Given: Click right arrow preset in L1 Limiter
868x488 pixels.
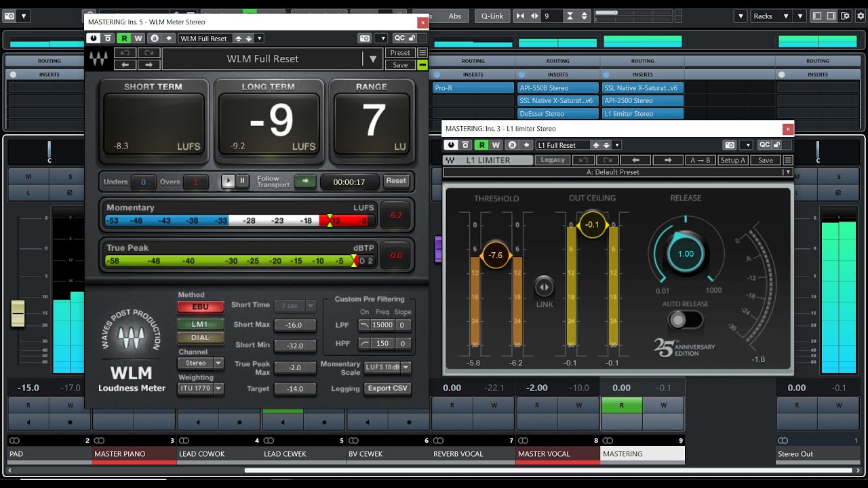Looking at the screenshot, I should 668,161.
